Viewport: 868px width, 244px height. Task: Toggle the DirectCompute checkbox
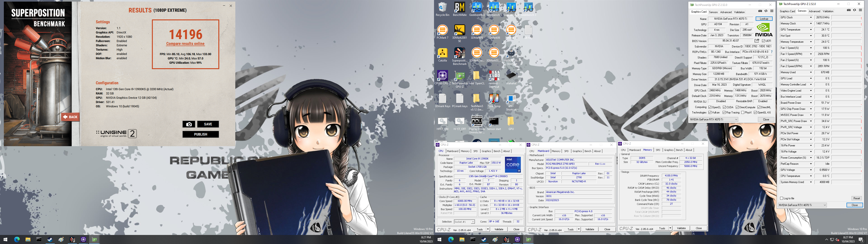point(737,107)
